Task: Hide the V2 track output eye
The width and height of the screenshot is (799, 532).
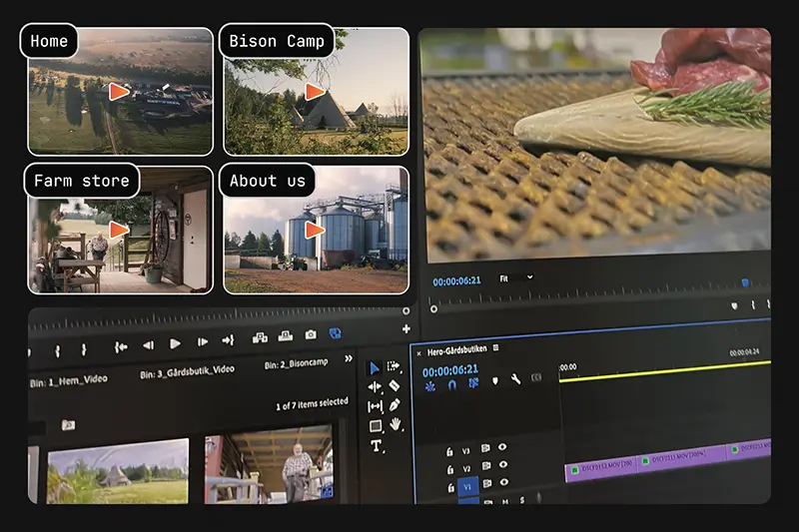Action: 503,464
